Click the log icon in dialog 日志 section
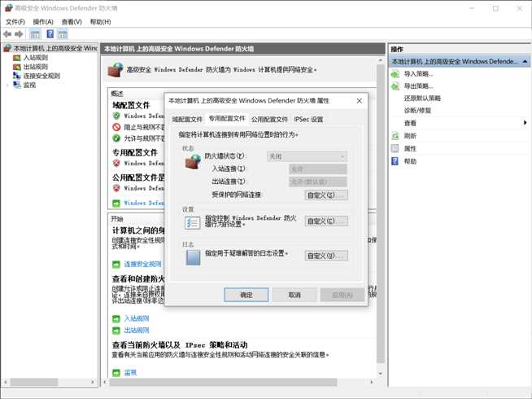This screenshot has height=399, width=532. point(193,257)
